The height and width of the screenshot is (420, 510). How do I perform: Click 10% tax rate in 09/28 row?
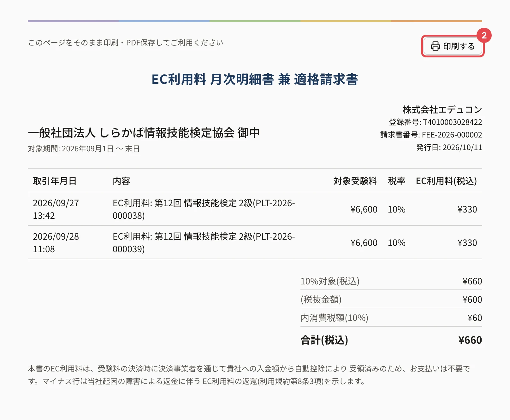click(396, 242)
